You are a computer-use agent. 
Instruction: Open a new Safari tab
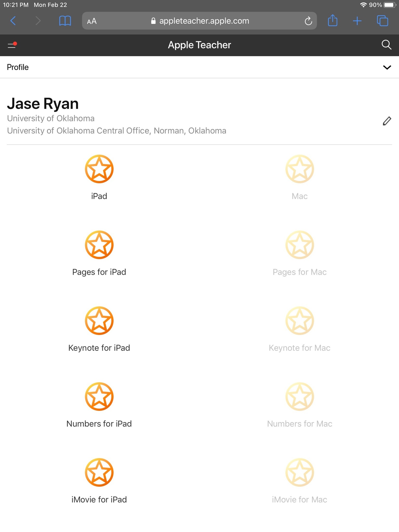tap(357, 21)
